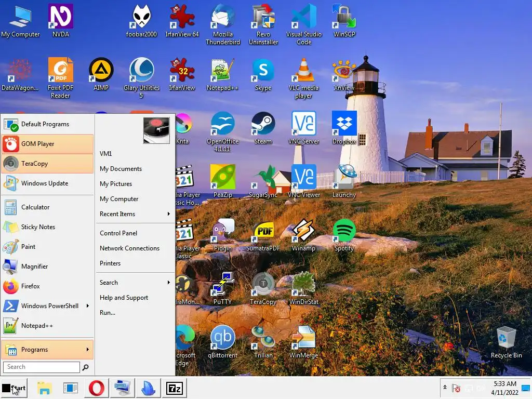532x399 pixels.
Task: Launch Revo Uninstaller icon
Action: coord(263,24)
